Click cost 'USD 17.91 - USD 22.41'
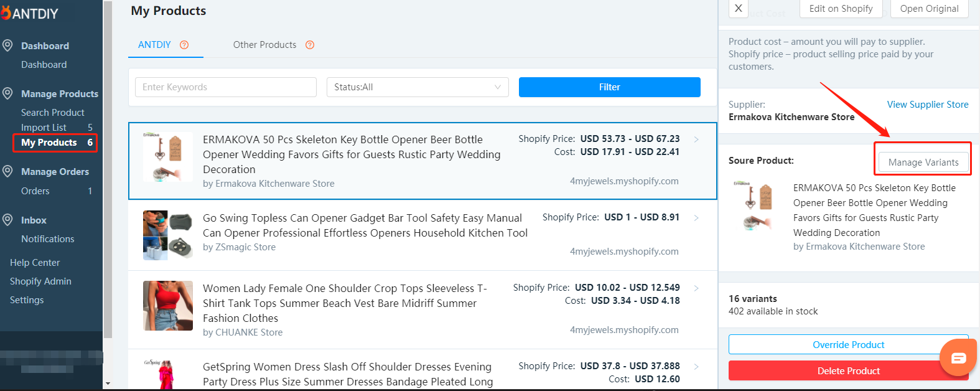 click(x=630, y=152)
